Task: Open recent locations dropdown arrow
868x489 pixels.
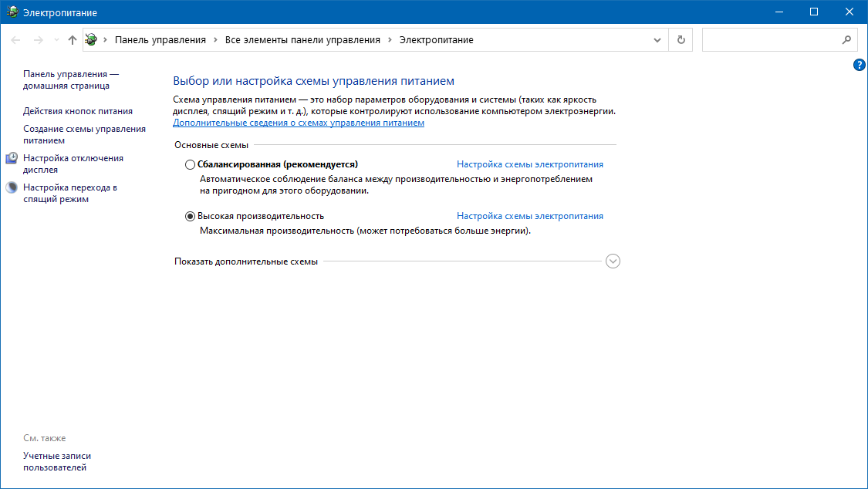Action: coord(56,40)
